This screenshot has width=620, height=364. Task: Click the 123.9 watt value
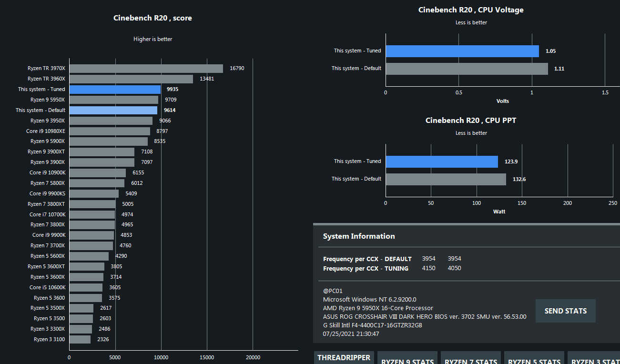(x=511, y=162)
